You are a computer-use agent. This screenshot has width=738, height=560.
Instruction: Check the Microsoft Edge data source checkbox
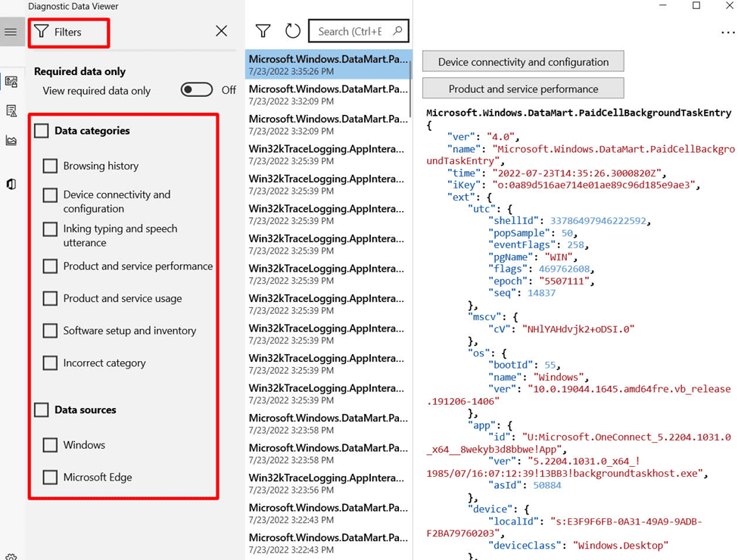[50, 478]
